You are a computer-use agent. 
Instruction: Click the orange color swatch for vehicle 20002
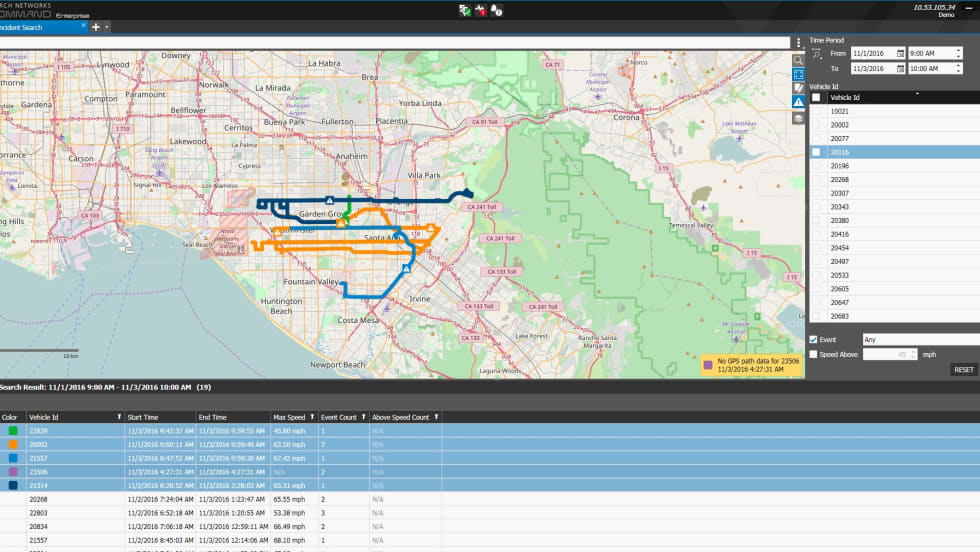[x=13, y=443]
